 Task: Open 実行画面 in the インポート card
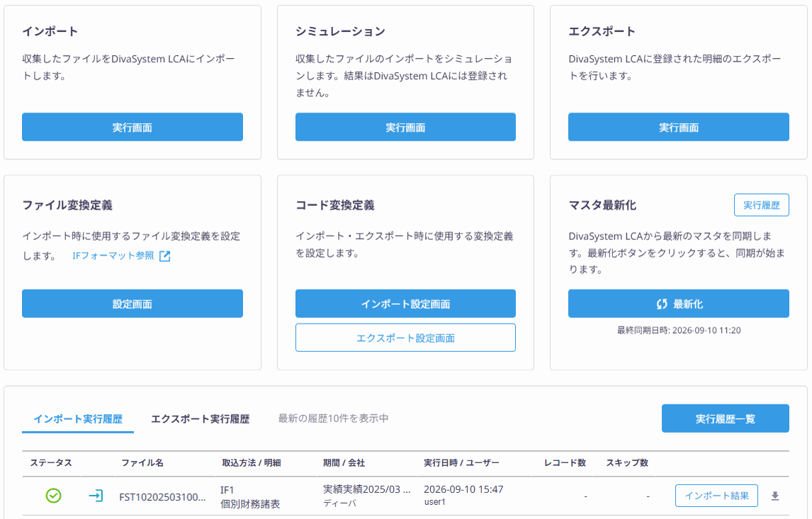[x=132, y=127]
